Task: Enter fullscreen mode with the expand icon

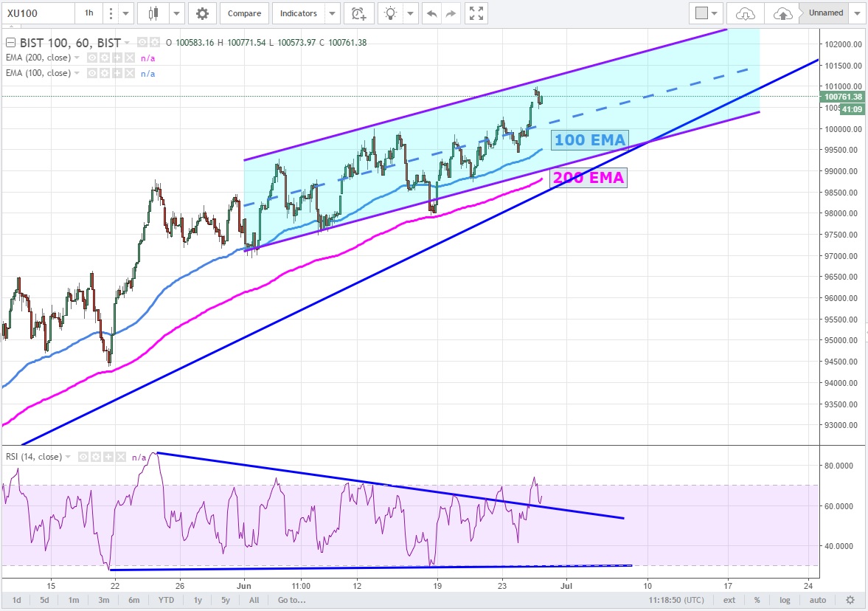Action: click(x=476, y=13)
